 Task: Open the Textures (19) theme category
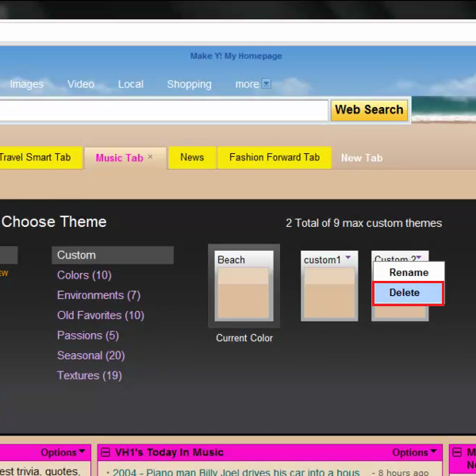tap(89, 375)
